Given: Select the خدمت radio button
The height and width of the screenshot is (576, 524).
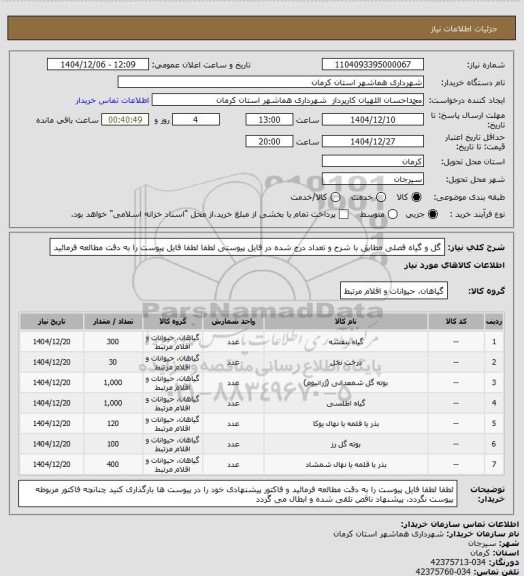Looking at the screenshot, I should pos(381,197).
